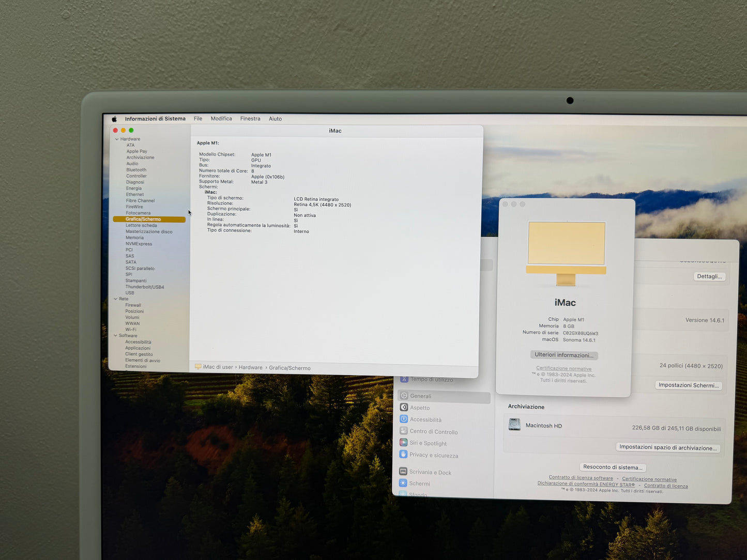Open the File menu
The width and height of the screenshot is (747, 560).
point(198,119)
